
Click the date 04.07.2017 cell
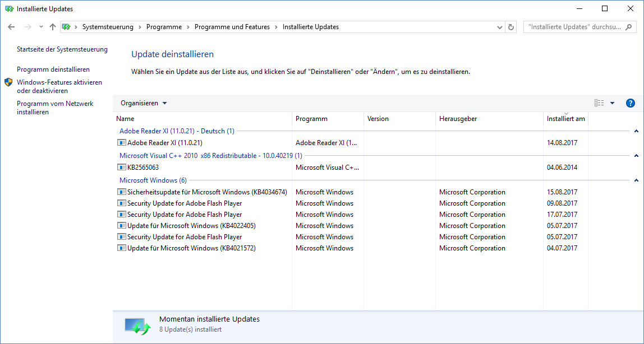pyautogui.click(x=562, y=248)
